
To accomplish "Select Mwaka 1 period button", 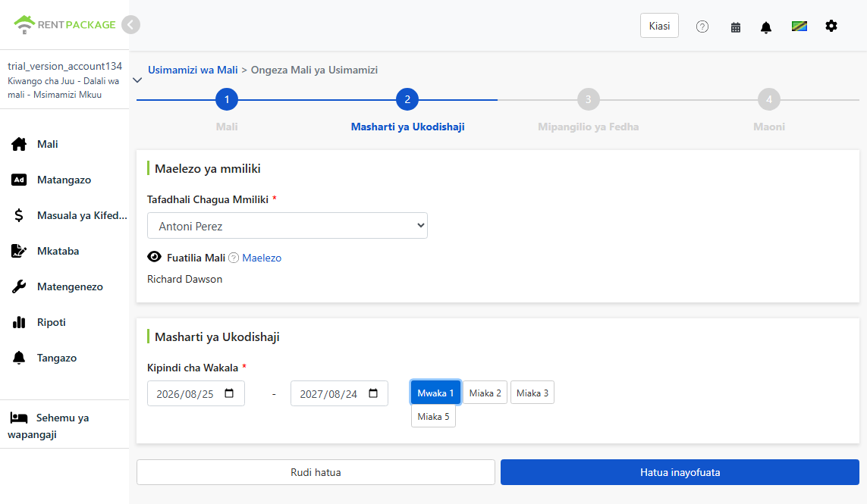I will tap(435, 393).
